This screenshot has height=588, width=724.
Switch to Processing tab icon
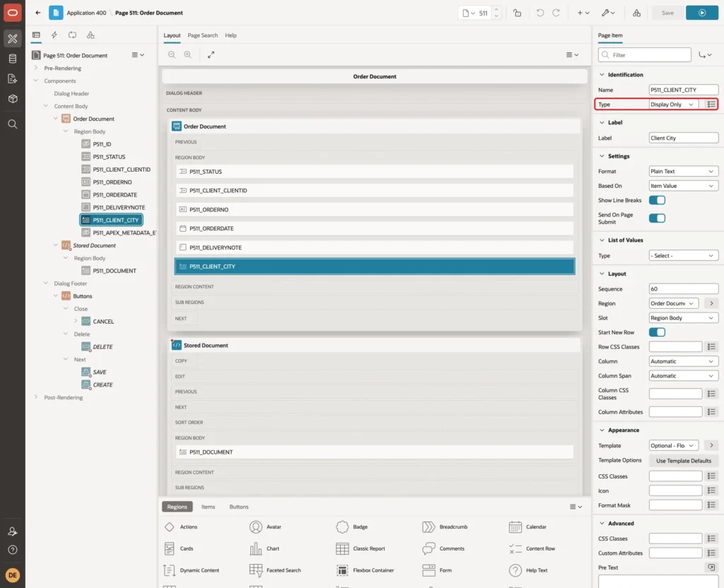coord(73,35)
